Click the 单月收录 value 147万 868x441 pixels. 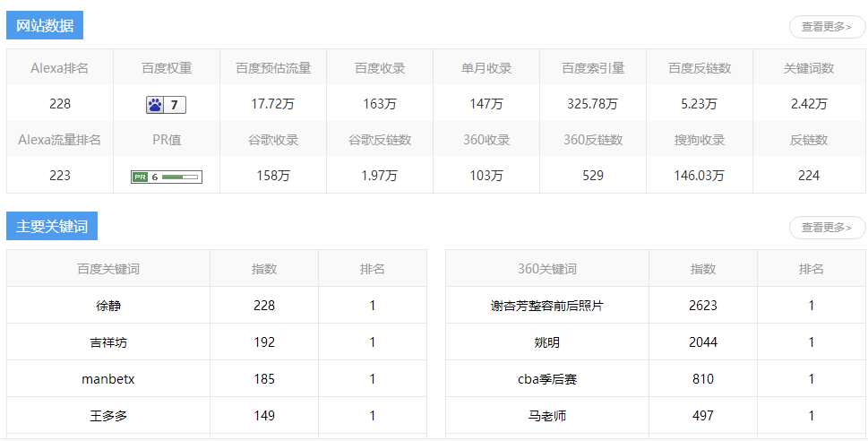point(486,104)
